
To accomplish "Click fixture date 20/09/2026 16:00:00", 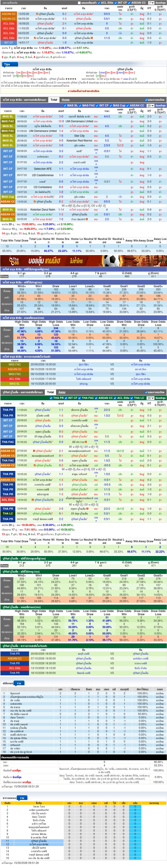I will click(43, 364).
